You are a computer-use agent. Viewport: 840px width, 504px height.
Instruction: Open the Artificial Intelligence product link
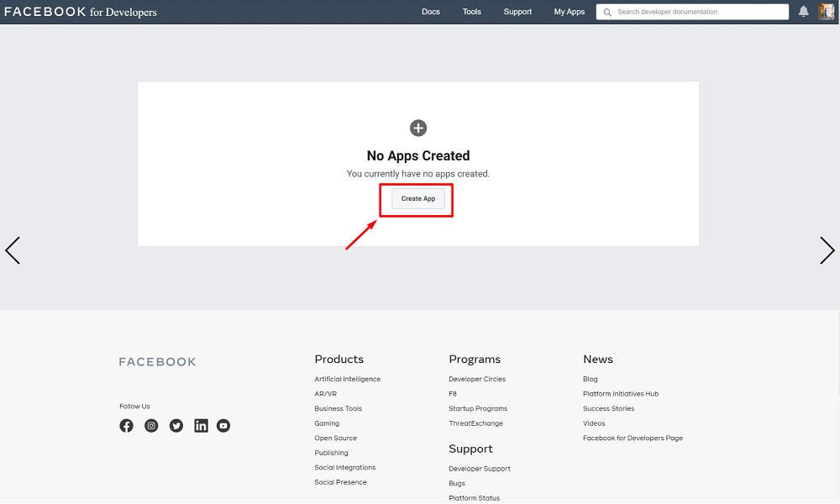pos(347,380)
